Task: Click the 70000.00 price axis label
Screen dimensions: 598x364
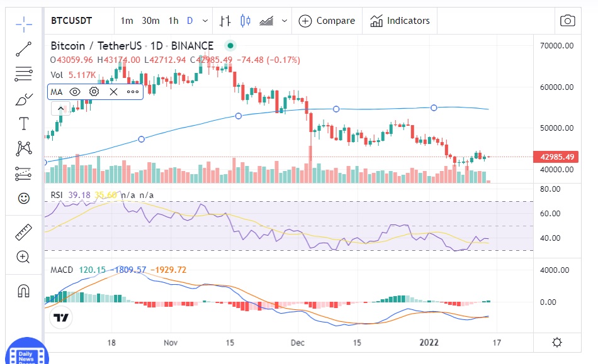Action: click(557, 46)
